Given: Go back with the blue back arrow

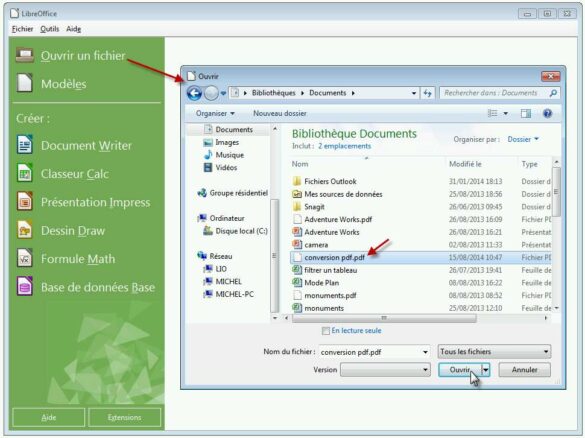Looking at the screenshot, I should pyautogui.click(x=194, y=93).
